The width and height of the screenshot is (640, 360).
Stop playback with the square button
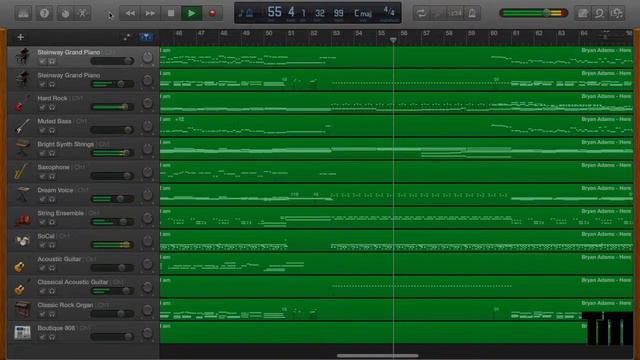[171, 13]
